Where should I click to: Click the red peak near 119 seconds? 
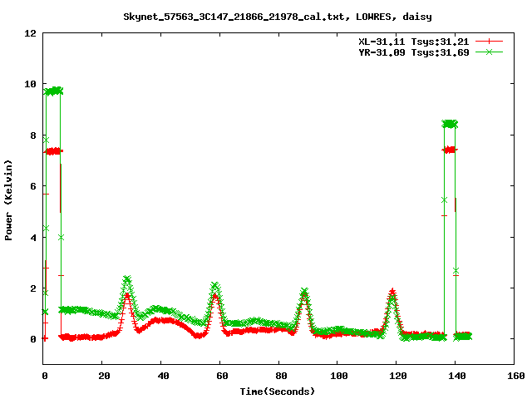[x=392, y=292]
